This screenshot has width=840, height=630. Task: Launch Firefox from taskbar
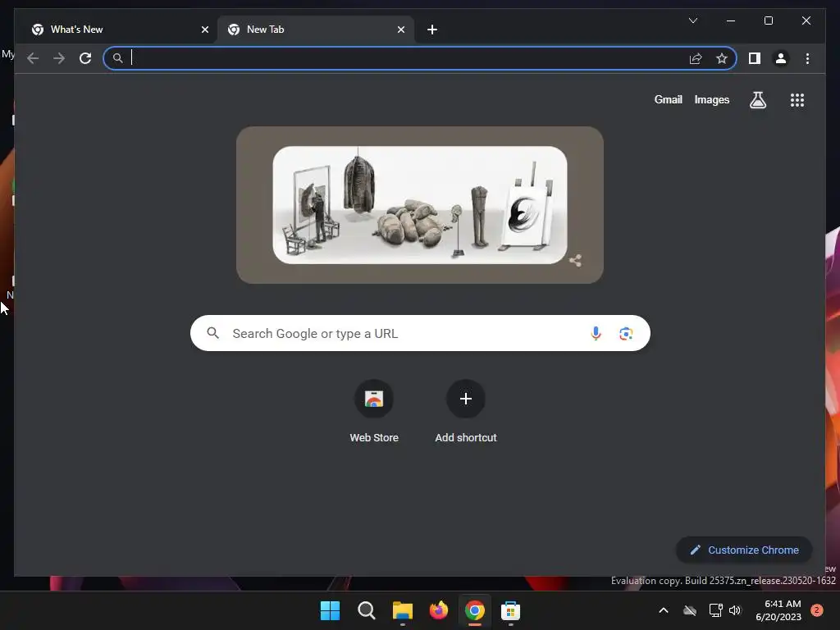click(x=439, y=610)
